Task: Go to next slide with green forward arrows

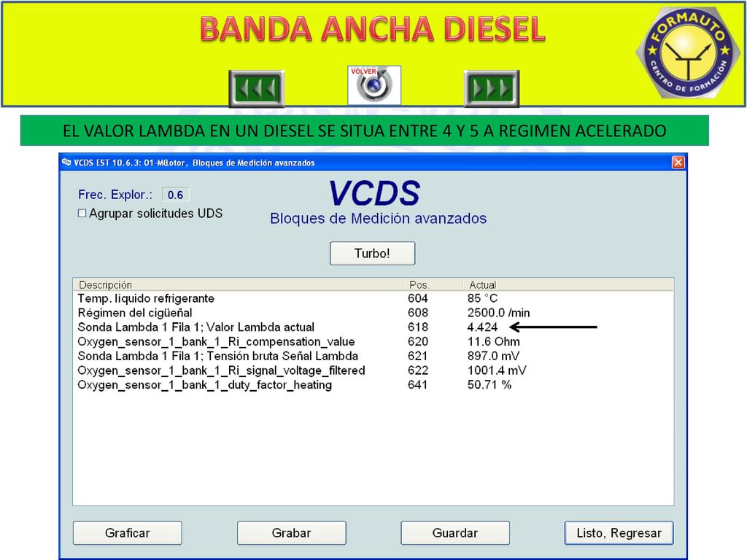Action: 492,88
